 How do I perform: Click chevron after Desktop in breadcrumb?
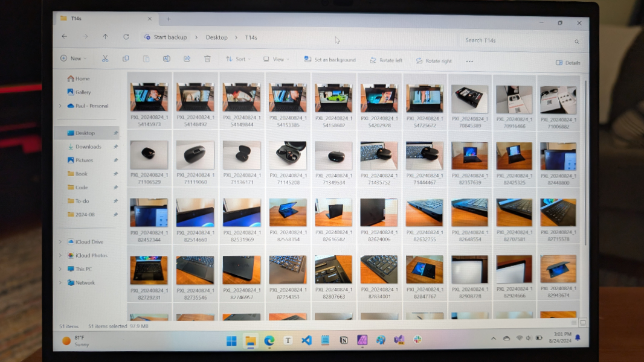(237, 37)
